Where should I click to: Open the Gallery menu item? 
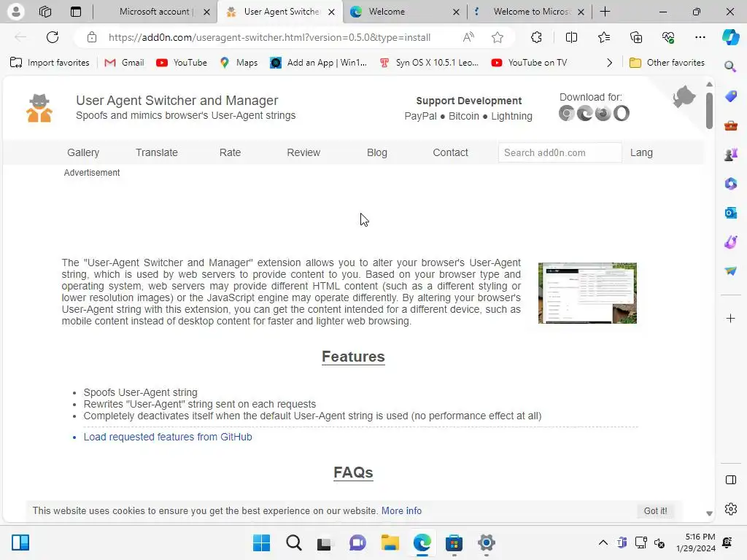tap(83, 152)
